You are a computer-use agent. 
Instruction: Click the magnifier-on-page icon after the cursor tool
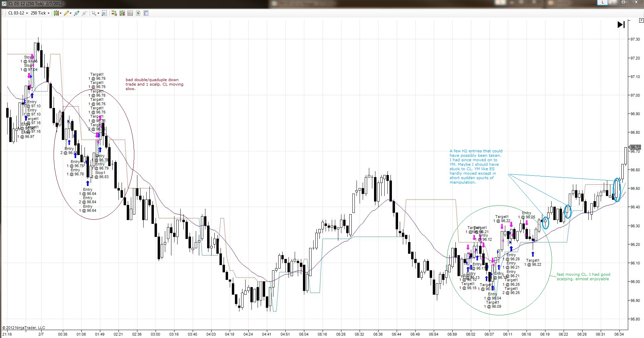pyautogui.click(x=104, y=13)
